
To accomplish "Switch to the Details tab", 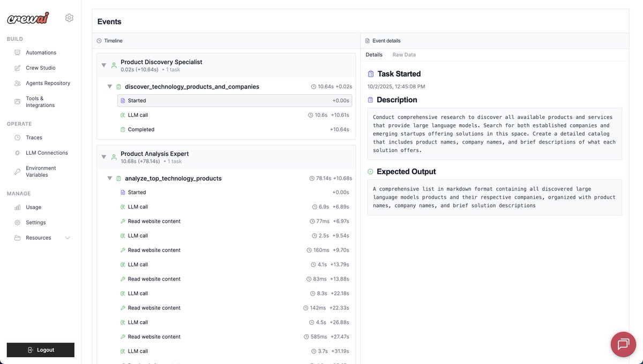I will [374, 55].
